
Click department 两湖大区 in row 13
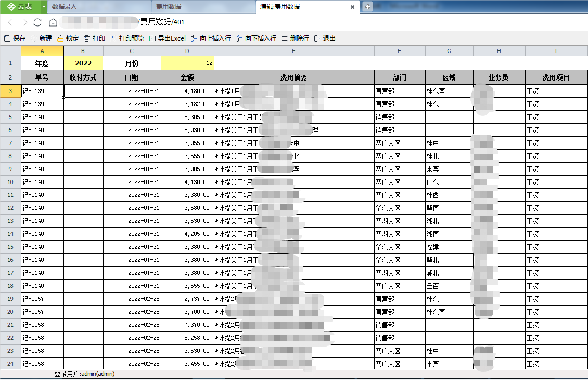click(x=400, y=221)
